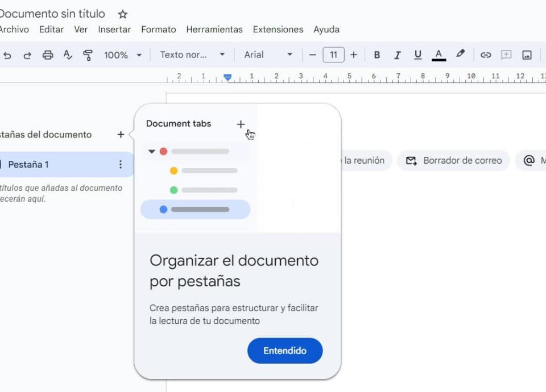Print the document using printer icon
This screenshot has height=392, width=546.
pyautogui.click(x=48, y=55)
